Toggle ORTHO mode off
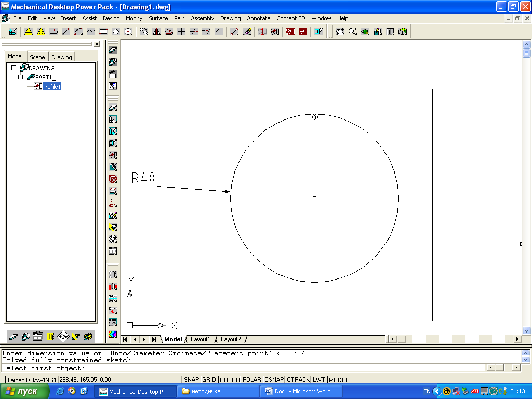 coord(230,380)
